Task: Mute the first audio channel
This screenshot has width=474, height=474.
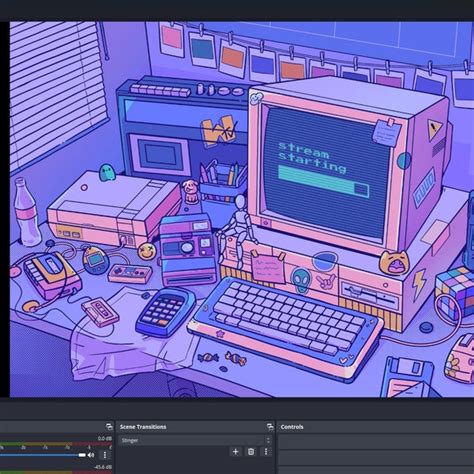Action: pyautogui.click(x=91, y=455)
